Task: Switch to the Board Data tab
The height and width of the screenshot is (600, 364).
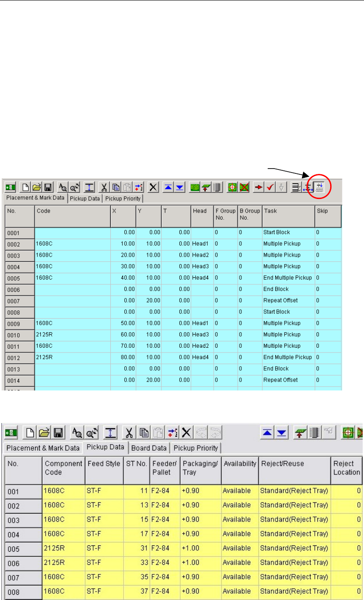Action: pos(149,448)
